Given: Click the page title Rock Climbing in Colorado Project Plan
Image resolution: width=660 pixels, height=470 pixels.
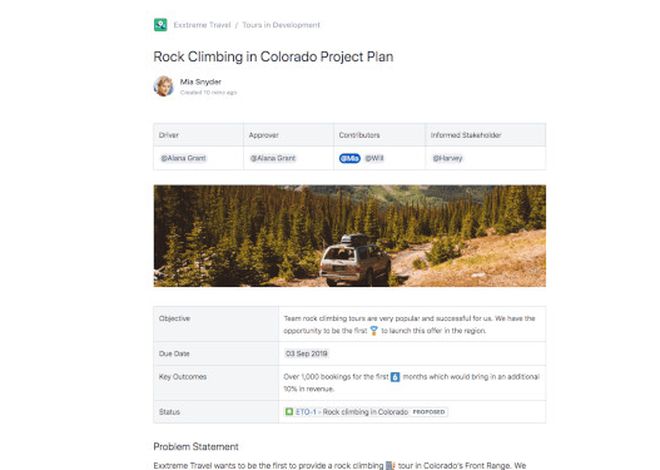Looking at the screenshot, I should [x=273, y=57].
